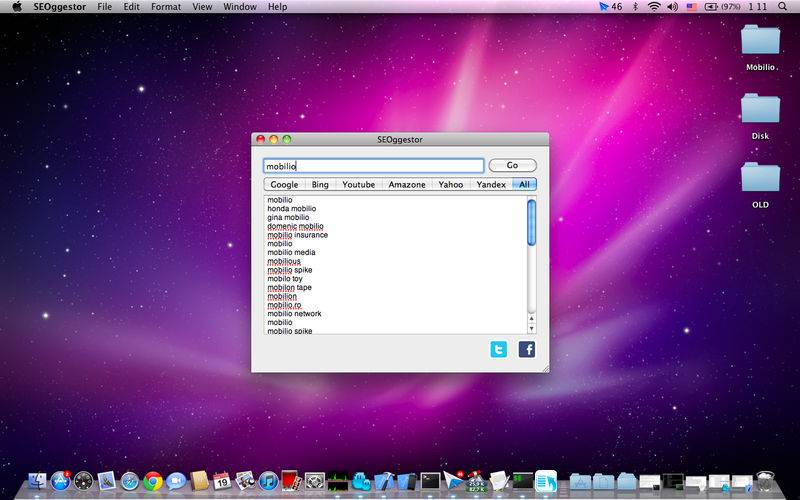Open File menu
This screenshot has height=500, width=800.
(104, 7)
